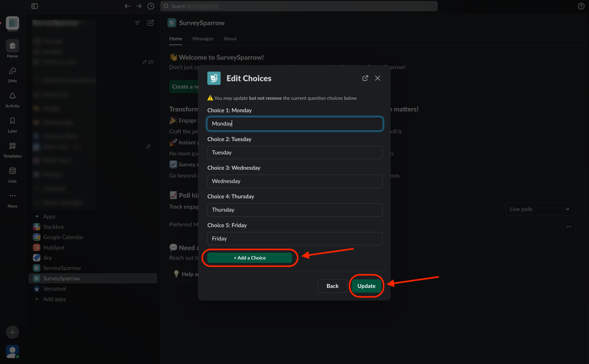Open the modal in a new window
The width and height of the screenshot is (589, 364).
365,78
